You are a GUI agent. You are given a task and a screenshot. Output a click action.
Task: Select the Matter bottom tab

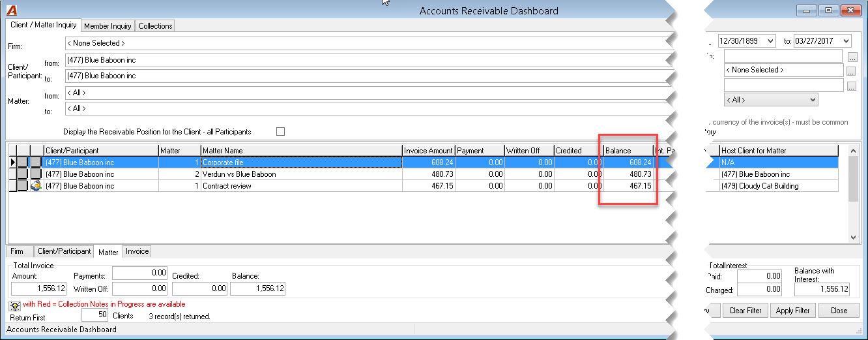pyautogui.click(x=109, y=252)
